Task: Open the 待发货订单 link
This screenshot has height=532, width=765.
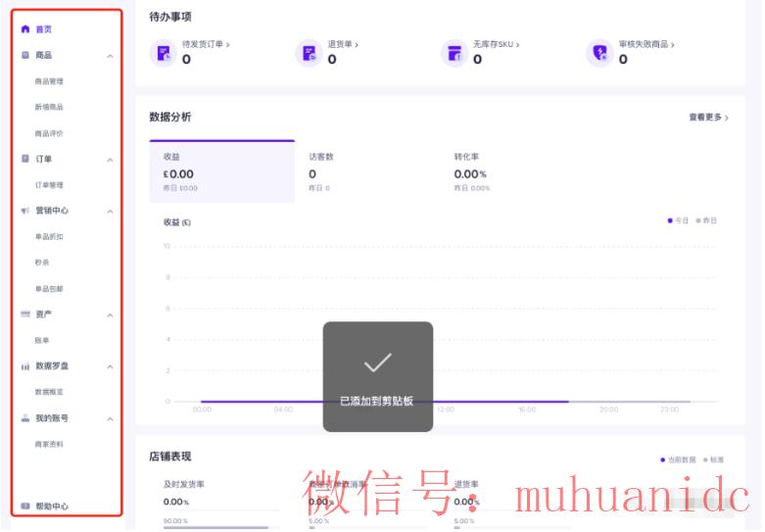Action: tap(206, 44)
